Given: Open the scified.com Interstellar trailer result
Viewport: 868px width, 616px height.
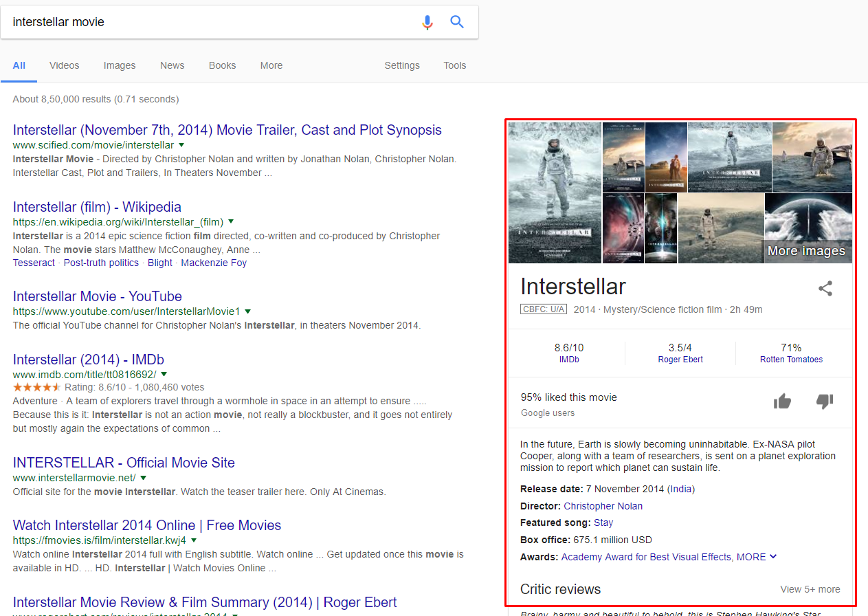Looking at the screenshot, I should (227, 130).
